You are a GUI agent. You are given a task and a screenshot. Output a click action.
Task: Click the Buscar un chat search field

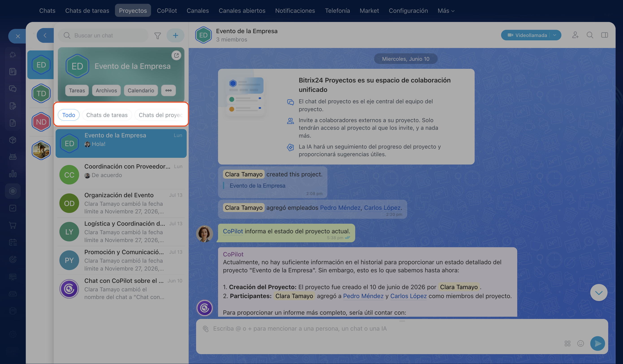(x=103, y=35)
